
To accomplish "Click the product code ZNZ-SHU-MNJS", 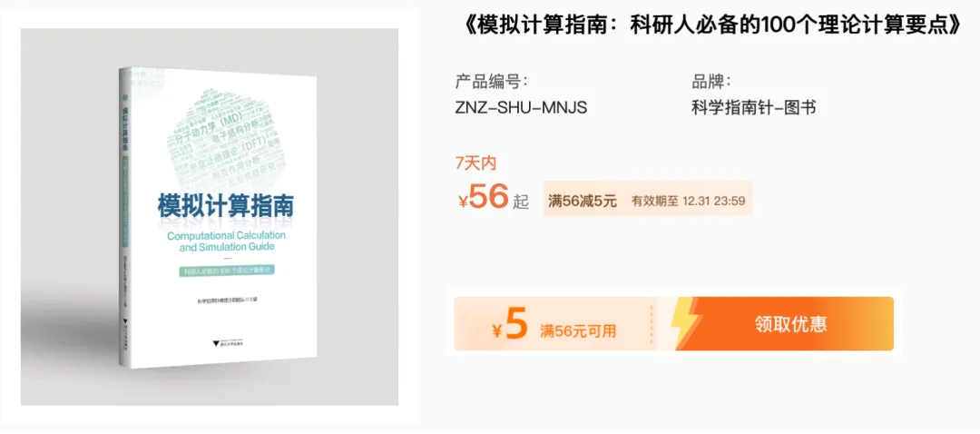I will coord(521,107).
